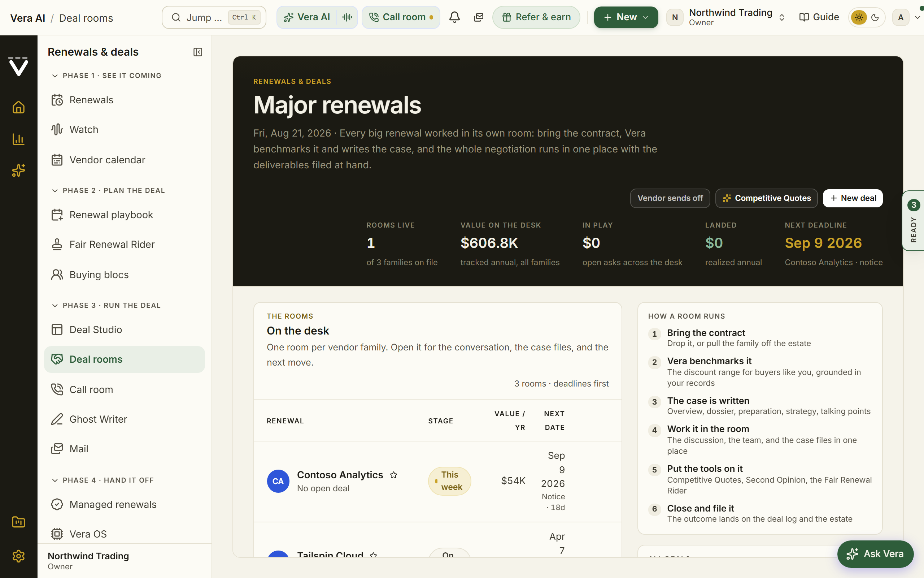Click '3 rooms · deadlines first' text
Viewport: 924px width, 578px height.
point(561,383)
